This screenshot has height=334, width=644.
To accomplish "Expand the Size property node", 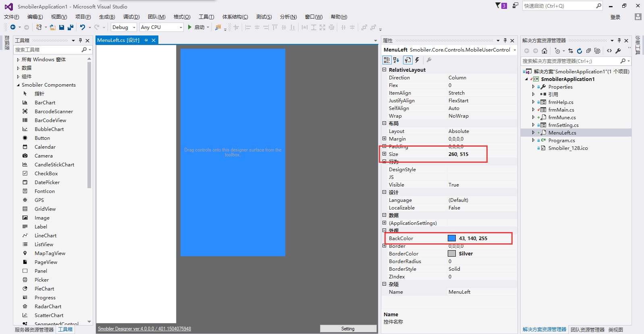I will tap(384, 154).
